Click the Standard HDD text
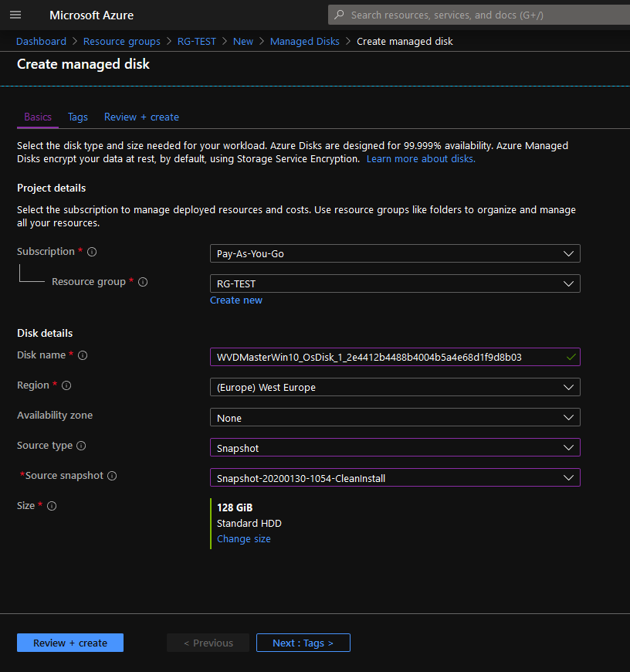The width and height of the screenshot is (630, 672). pyautogui.click(x=249, y=523)
